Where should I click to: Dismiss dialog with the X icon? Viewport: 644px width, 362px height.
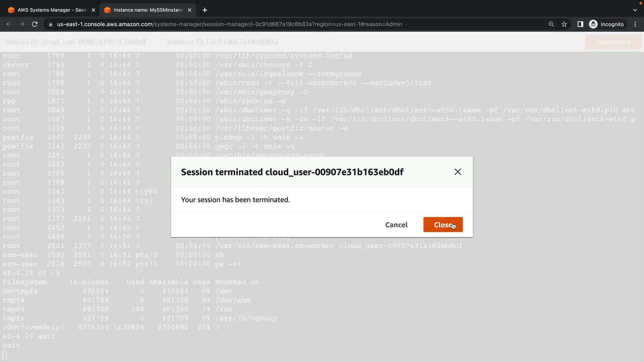click(458, 172)
